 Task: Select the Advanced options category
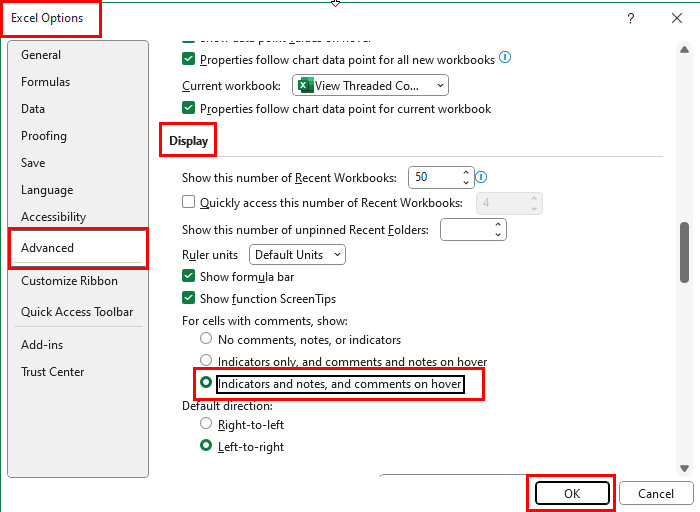click(78, 248)
